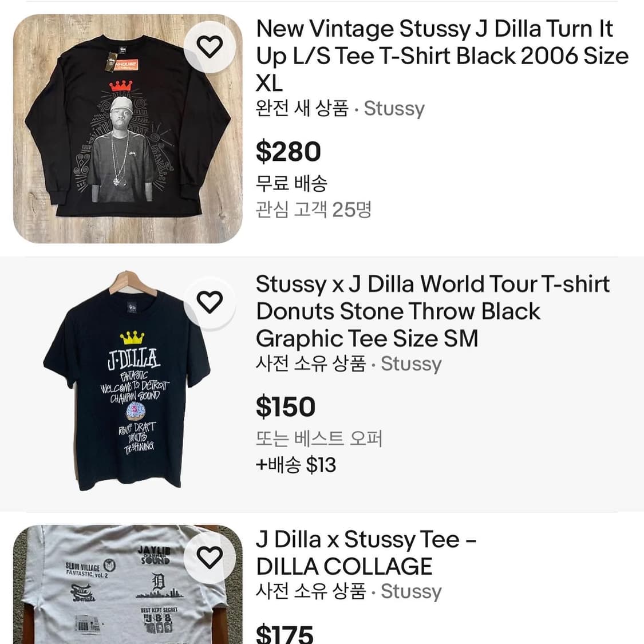Open the New Vintage Stussy J Dilla listing title
This screenshot has width=644, height=644.
(441, 56)
